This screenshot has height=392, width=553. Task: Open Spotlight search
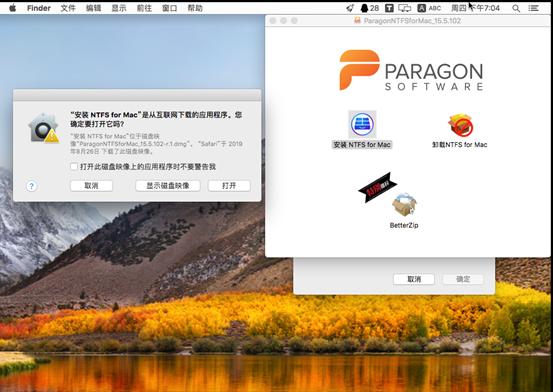point(516,8)
